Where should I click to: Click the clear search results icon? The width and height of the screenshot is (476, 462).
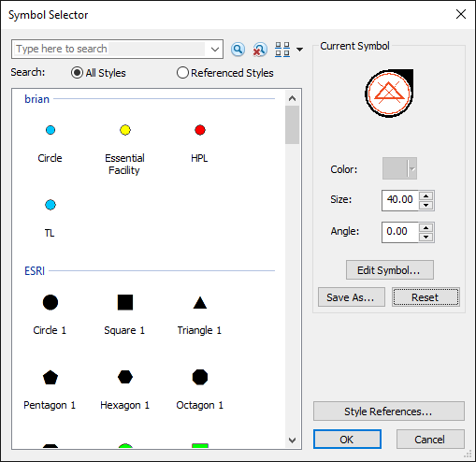[x=259, y=50]
